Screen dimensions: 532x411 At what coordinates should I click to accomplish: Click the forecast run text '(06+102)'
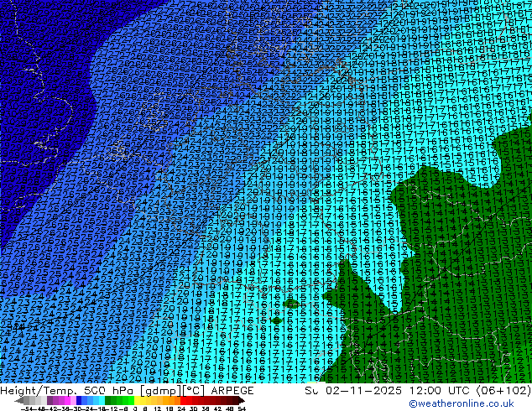tap(503, 391)
